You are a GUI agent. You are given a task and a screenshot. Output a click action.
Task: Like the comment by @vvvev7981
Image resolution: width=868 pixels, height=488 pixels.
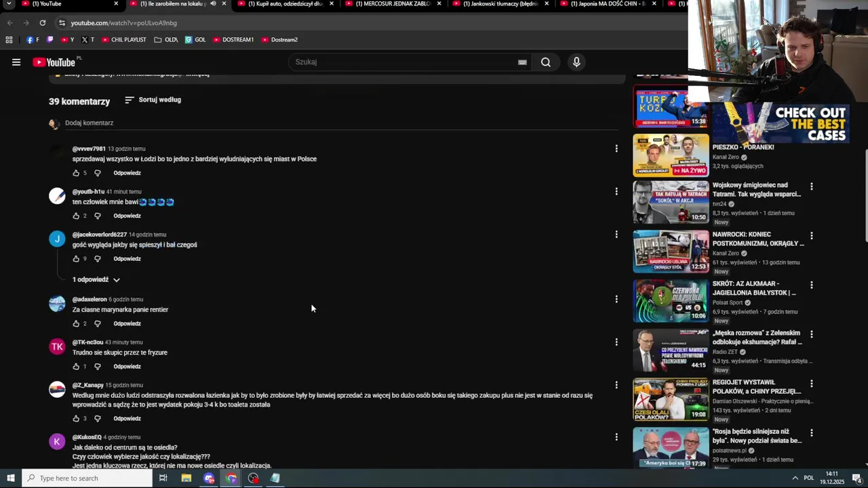pos(76,173)
